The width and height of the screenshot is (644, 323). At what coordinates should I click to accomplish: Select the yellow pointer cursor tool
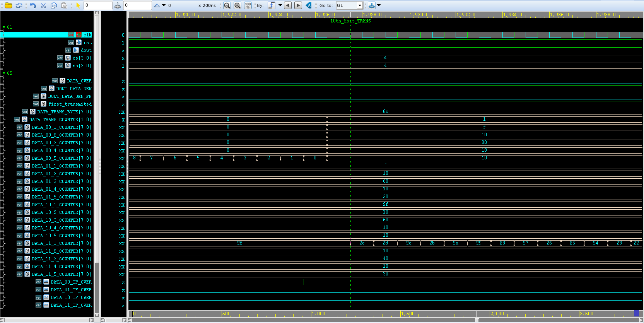(78, 5)
